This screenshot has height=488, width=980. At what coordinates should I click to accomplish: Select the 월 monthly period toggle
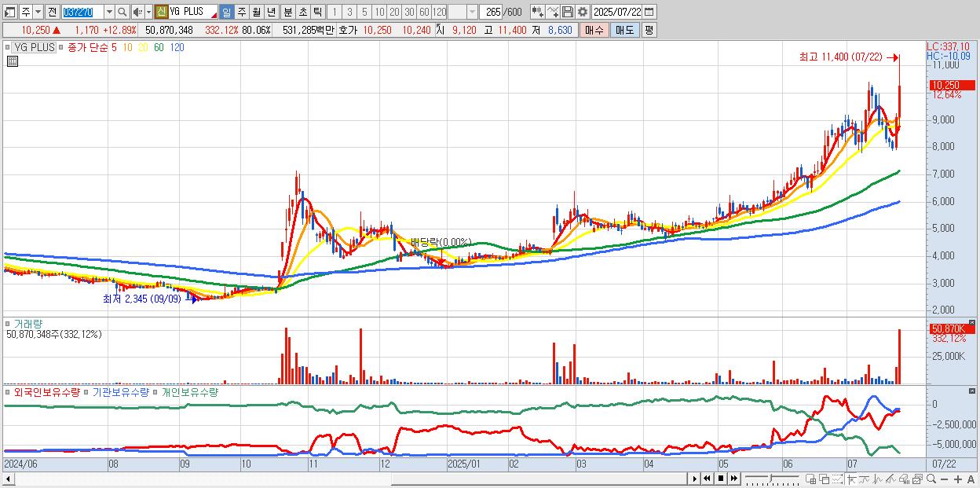[x=256, y=12]
